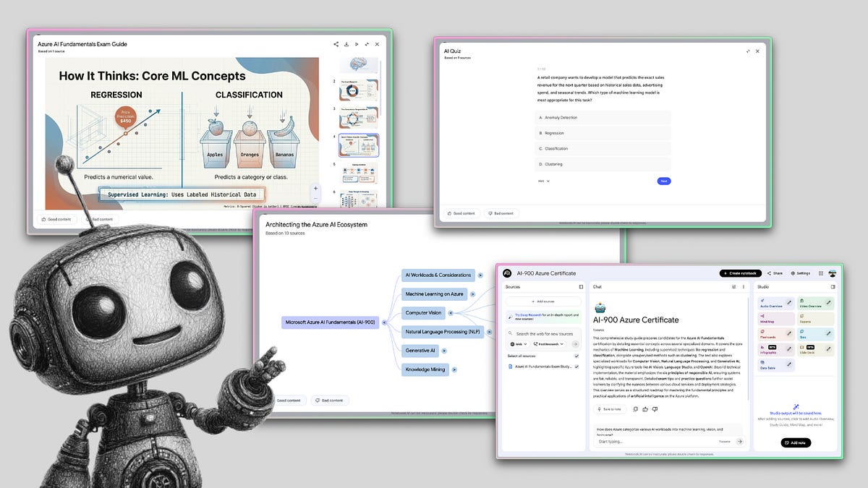The height and width of the screenshot is (488, 868).
Task: Expand Natural Language Processing (NLP) node arrow
Action: [x=488, y=332]
